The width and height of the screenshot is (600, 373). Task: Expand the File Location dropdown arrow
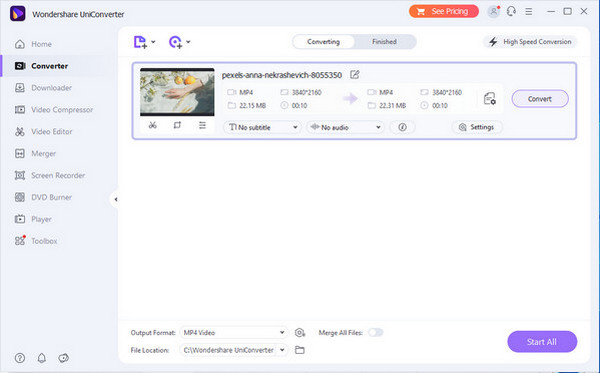(282, 350)
